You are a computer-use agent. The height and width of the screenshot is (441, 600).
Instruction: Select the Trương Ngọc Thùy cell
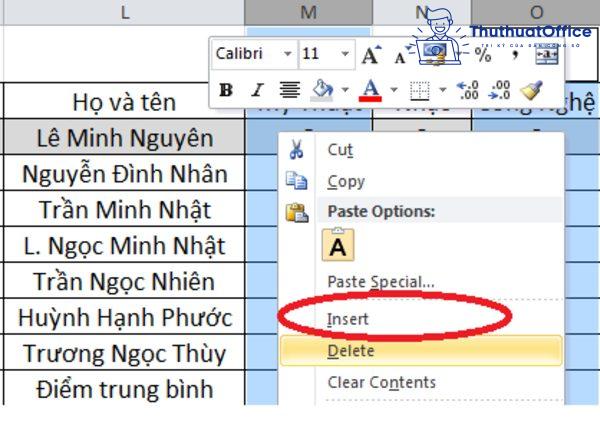(124, 353)
